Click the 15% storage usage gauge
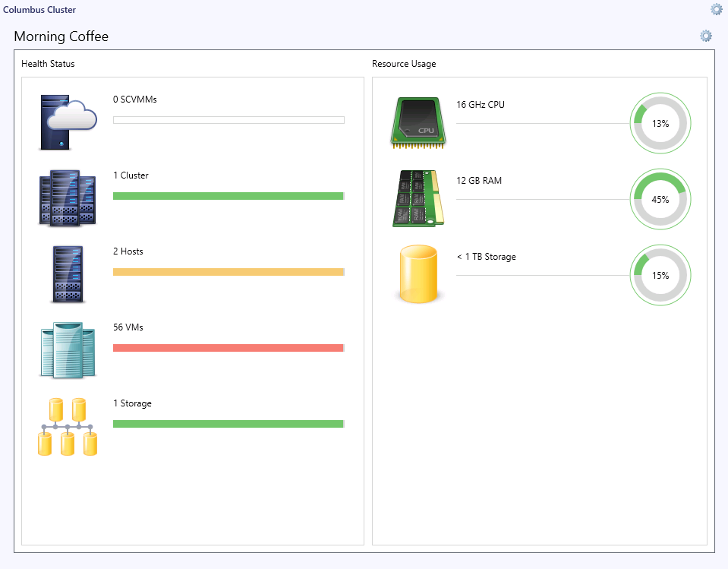This screenshot has height=569, width=728. point(660,275)
